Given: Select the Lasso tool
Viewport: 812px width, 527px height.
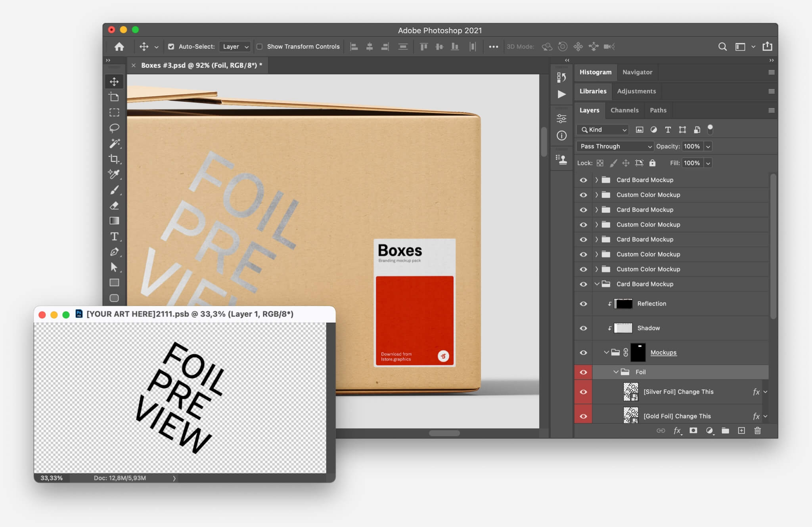Looking at the screenshot, I should tap(114, 128).
